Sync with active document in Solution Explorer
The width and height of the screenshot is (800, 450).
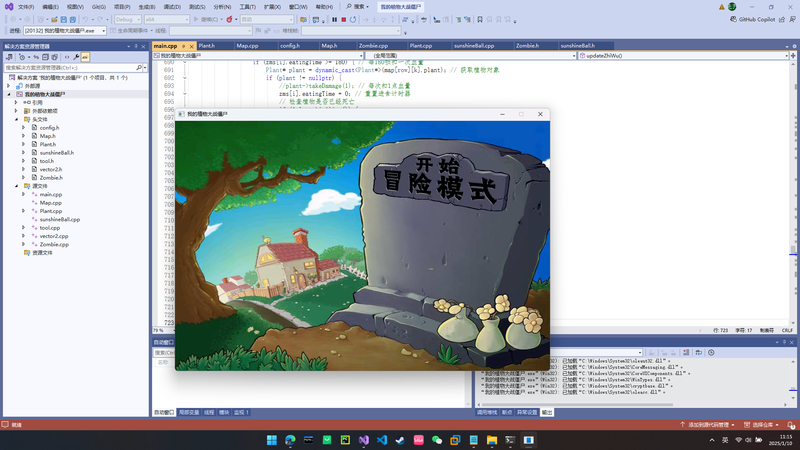coord(36,57)
